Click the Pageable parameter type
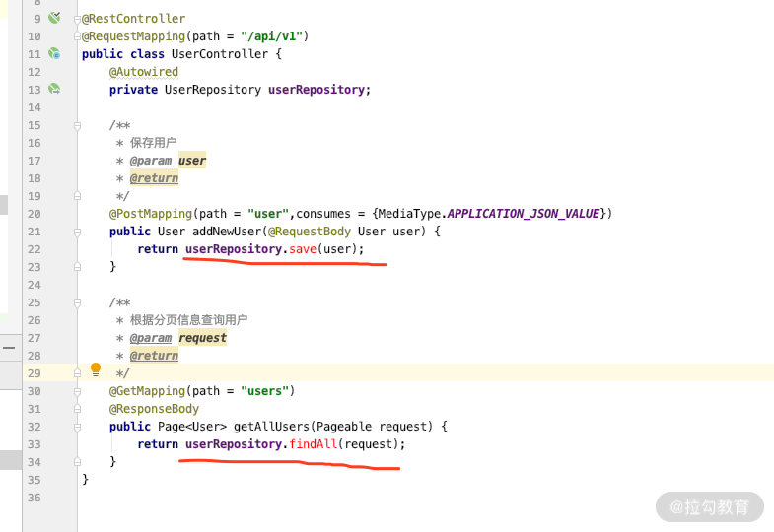Viewport: 774px width, 532px height. [x=344, y=427]
